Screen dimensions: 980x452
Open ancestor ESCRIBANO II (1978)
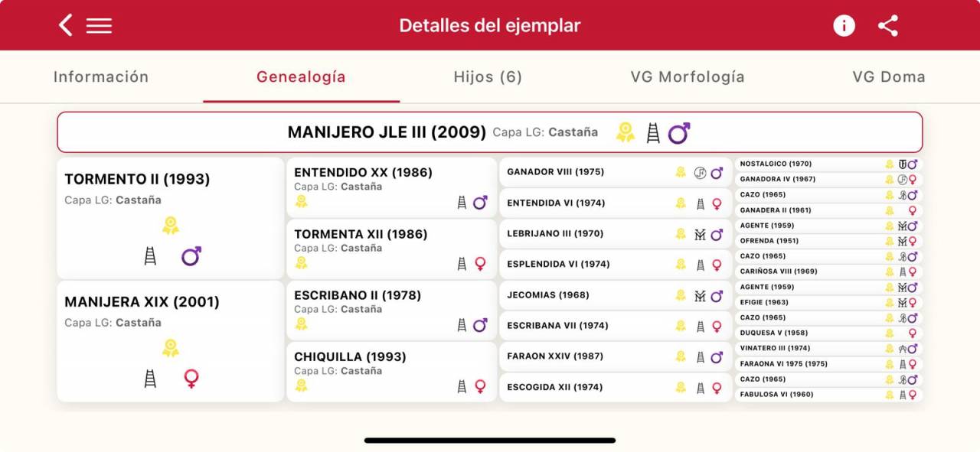tap(358, 295)
